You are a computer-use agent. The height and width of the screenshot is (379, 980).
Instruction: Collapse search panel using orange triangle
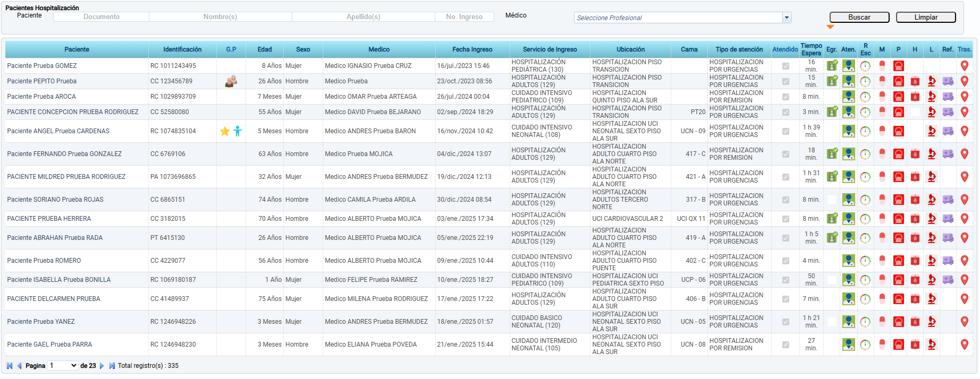click(831, 27)
